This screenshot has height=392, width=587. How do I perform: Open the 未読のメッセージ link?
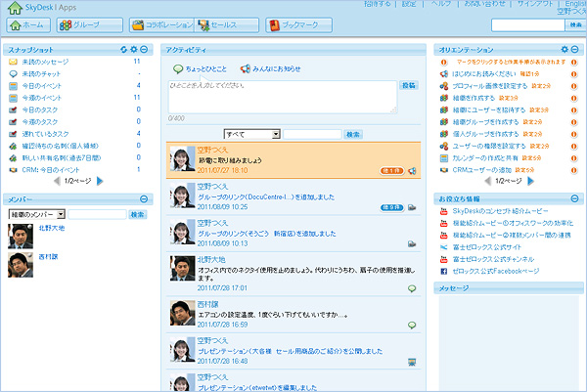[47, 62]
